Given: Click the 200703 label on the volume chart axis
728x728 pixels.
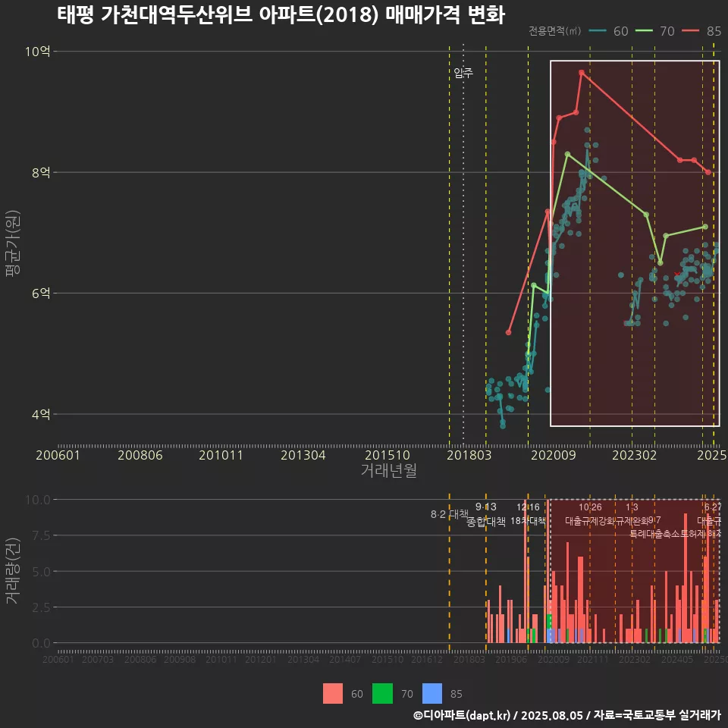Looking at the screenshot, I should [x=98, y=659].
